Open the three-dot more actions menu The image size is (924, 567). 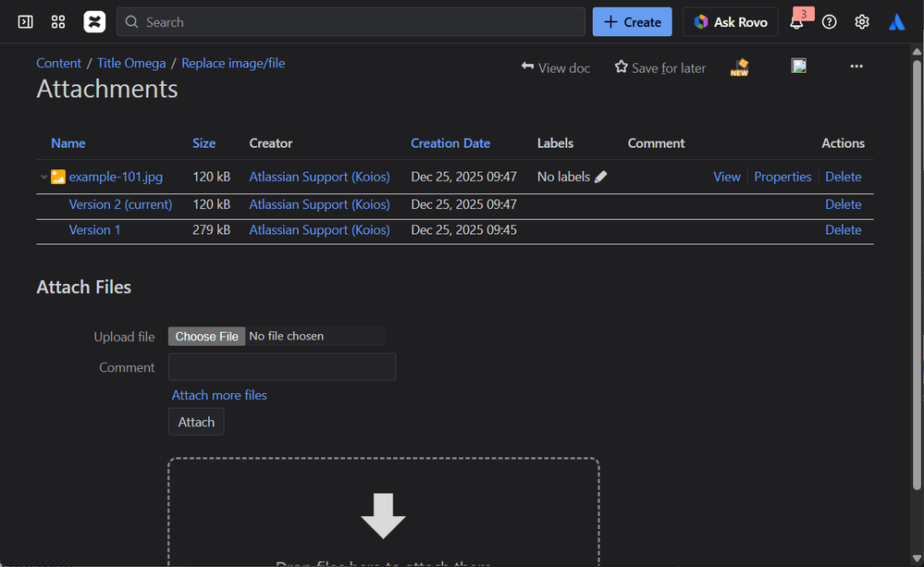856,67
